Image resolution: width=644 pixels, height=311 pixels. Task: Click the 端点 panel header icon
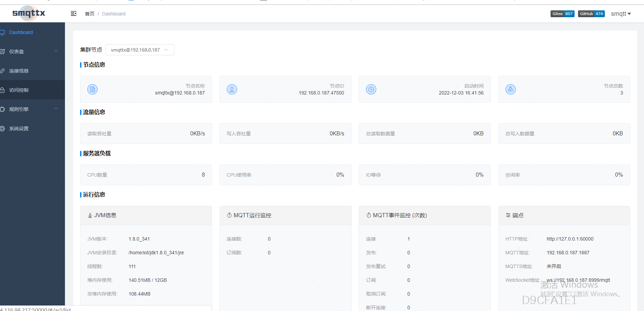coord(508,215)
